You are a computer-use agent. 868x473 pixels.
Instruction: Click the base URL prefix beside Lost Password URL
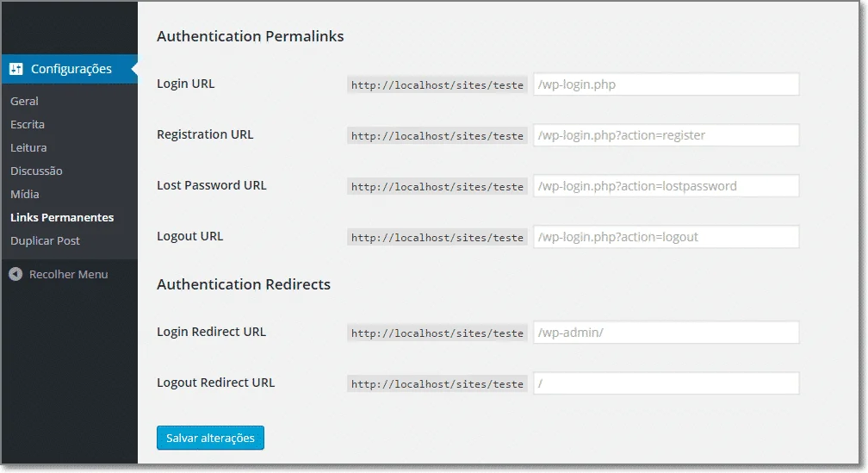[437, 187]
